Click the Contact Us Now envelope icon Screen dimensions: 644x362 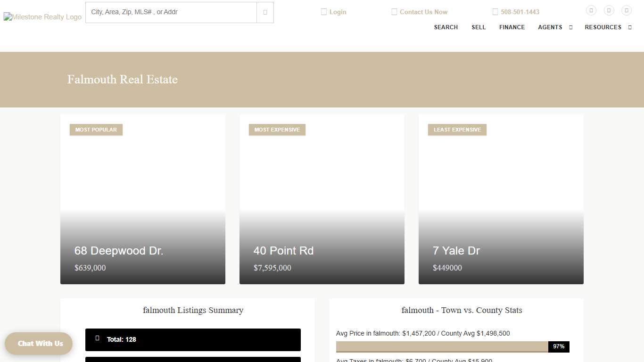394,11
